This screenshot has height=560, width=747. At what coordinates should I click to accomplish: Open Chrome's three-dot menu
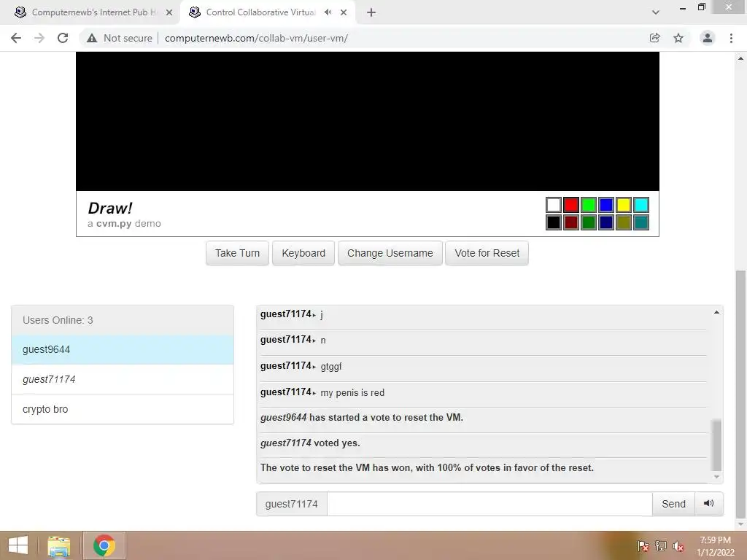click(x=731, y=38)
